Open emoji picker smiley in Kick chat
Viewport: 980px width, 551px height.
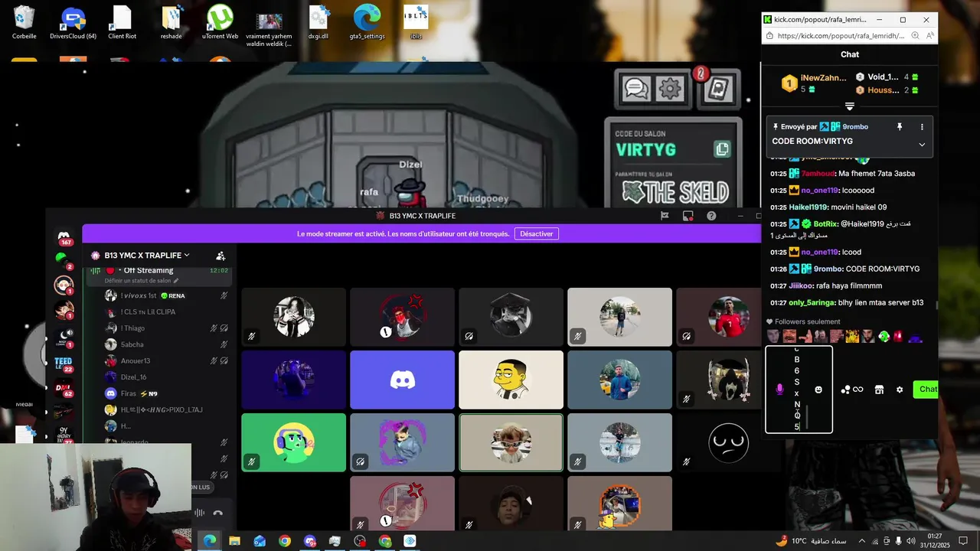coord(818,390)
